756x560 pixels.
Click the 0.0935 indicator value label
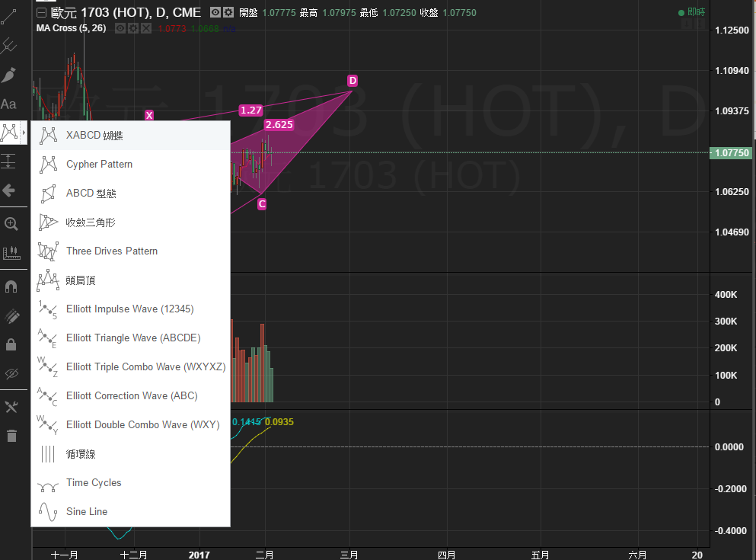[x=279, y=421]
